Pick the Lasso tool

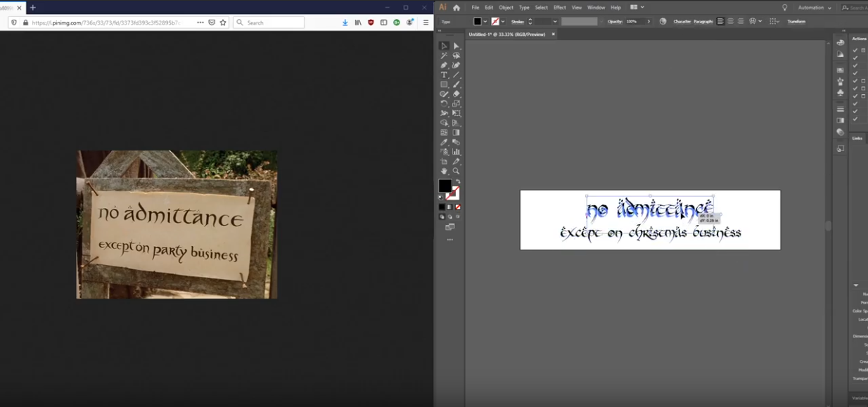click(456, 56)
